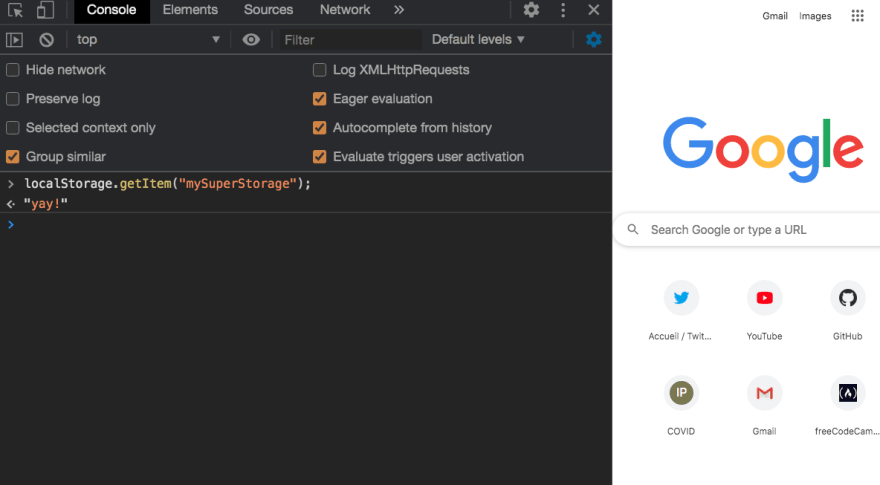Click the "yay!" output result

(45, 204)
